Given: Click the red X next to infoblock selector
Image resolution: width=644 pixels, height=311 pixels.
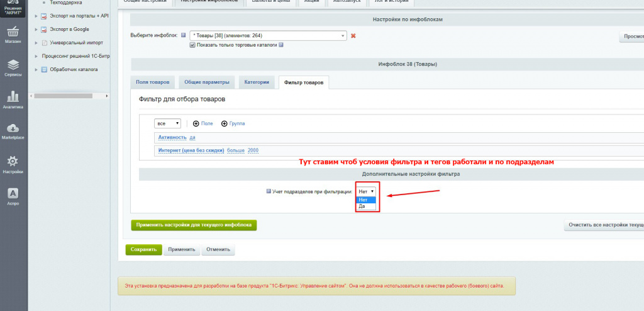Looking at the screenshot, I should (353, 36).
